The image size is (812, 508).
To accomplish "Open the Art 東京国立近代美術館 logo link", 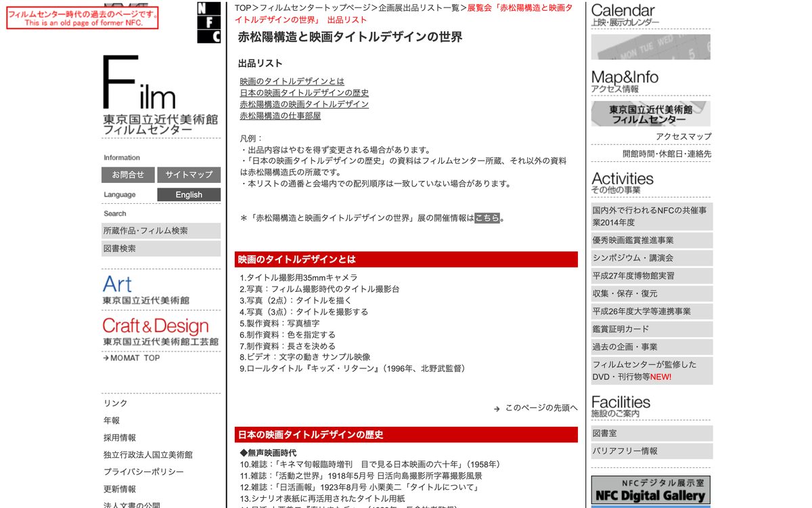I will coord(146,290).
